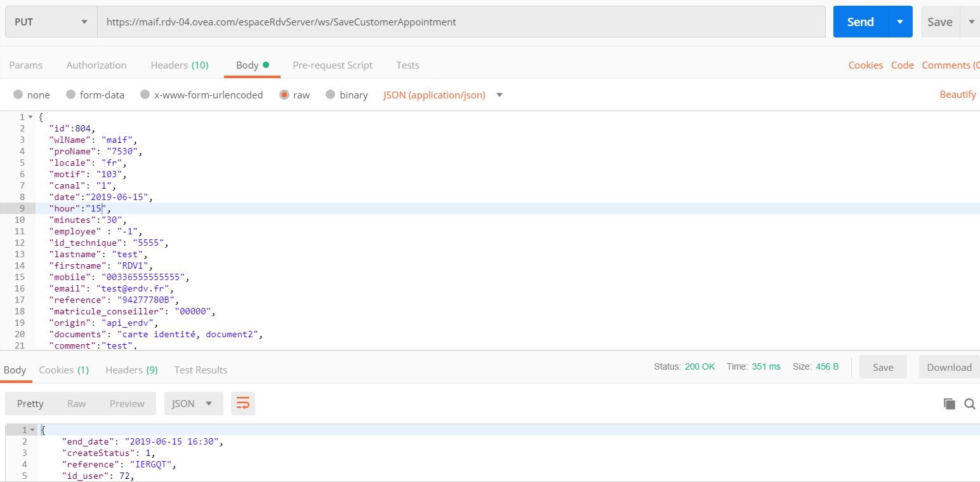Switch response view to Raw

tap(77, 403)
